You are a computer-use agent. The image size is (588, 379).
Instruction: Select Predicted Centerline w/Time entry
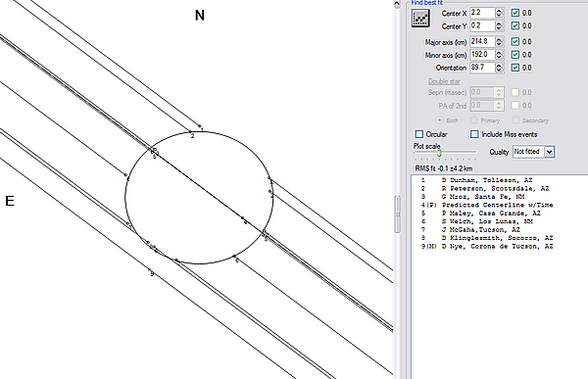click(x=497, y=205)
